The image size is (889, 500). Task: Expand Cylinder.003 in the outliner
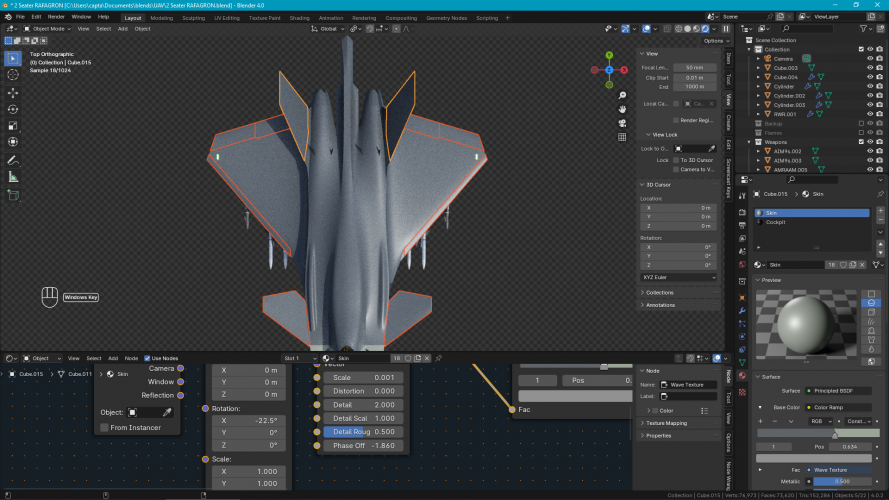coord(759,105)
